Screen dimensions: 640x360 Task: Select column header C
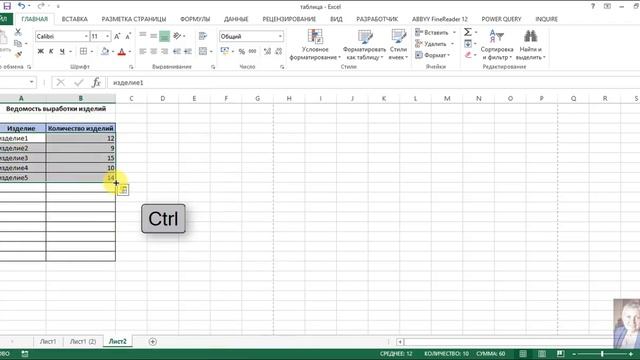pyautogui.click(x=131, y=98)
